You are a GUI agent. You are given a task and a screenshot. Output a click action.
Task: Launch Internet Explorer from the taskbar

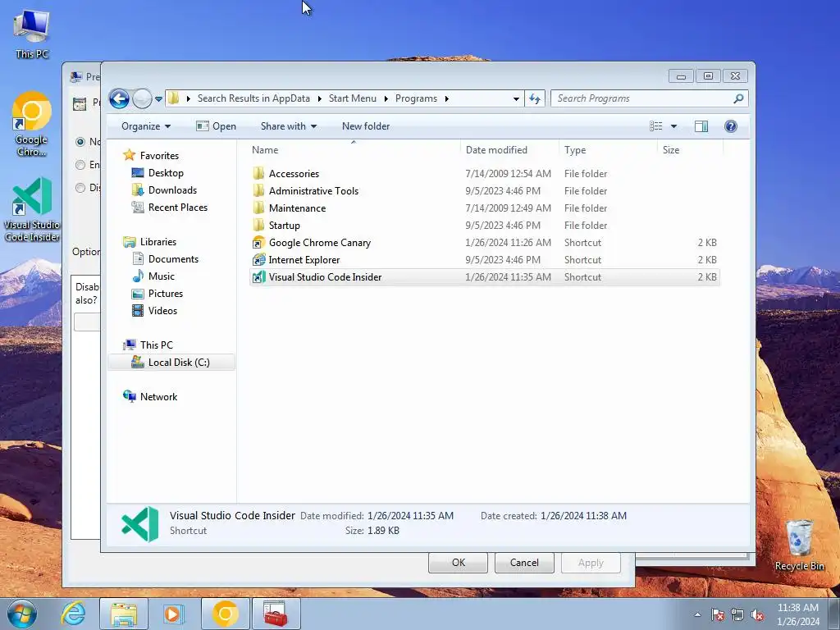pos(73,614)
